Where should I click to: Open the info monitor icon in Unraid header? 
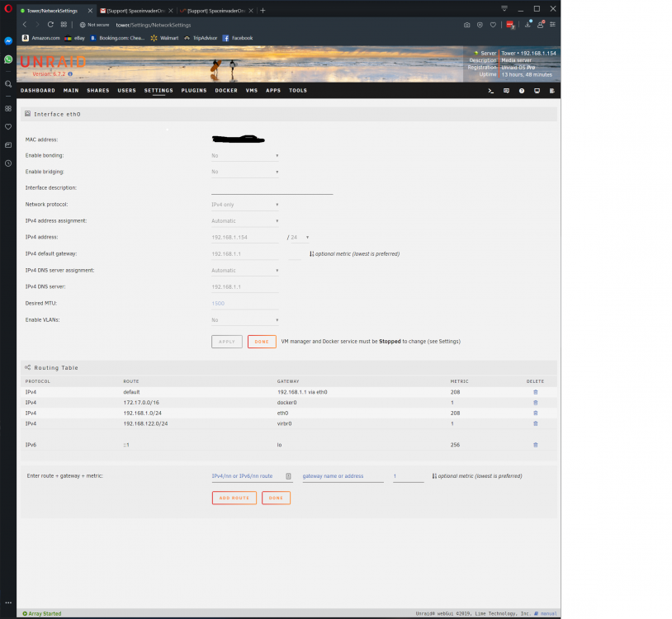[x=537, y=91]
